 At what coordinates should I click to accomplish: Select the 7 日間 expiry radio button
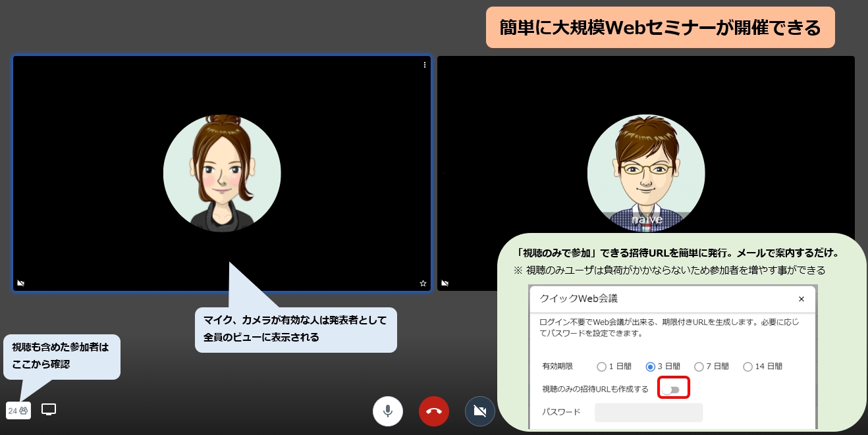coord(699,367)
